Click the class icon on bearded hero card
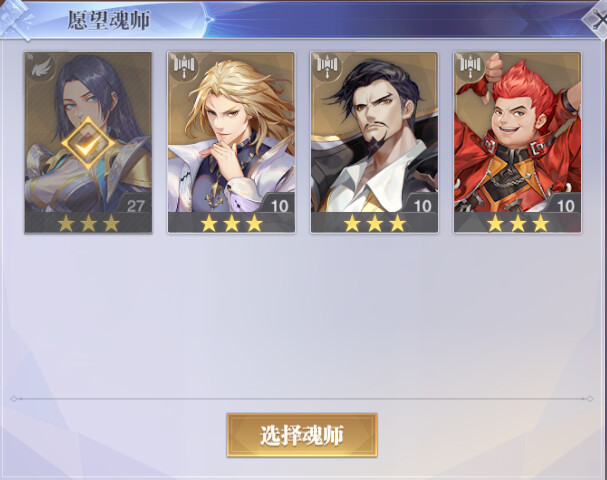Viewport: 607px width, 480px height. (327, 66)
